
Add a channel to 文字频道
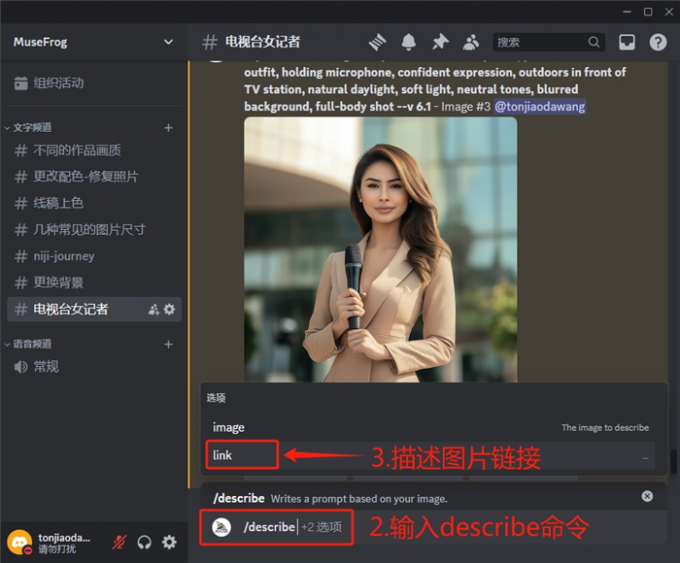[x=168, y=128]
